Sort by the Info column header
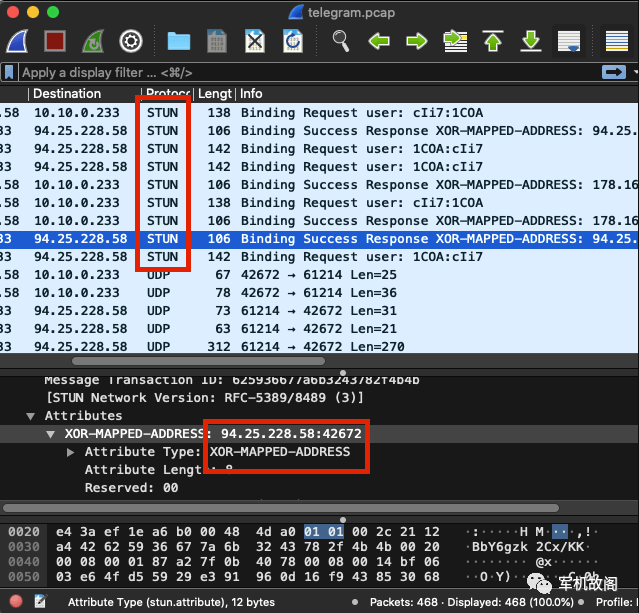Image resolution: width=639 pixels, height=613 pixels. pos(251,94)
